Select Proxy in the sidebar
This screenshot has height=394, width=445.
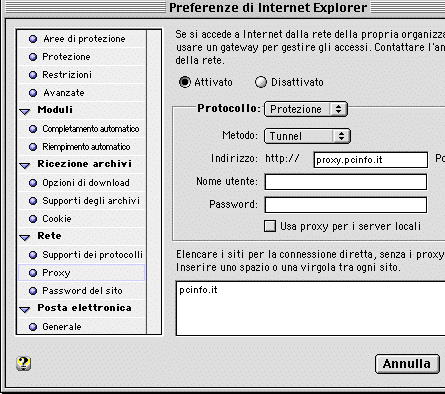82,273
